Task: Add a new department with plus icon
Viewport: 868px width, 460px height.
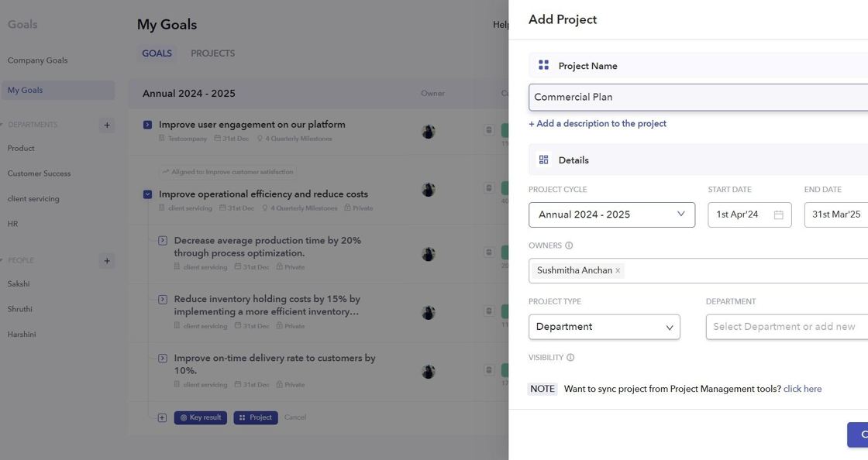Action: click(107, 125)
